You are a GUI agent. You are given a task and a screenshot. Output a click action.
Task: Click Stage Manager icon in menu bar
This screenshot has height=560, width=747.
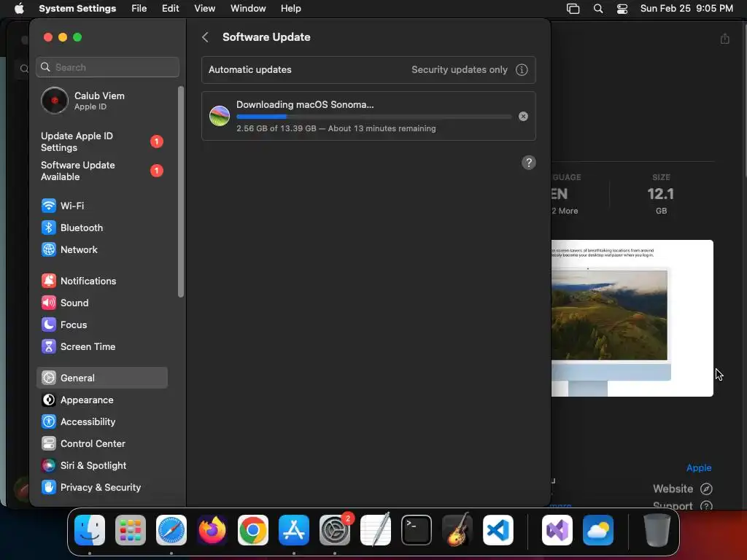tap(573, 9)
